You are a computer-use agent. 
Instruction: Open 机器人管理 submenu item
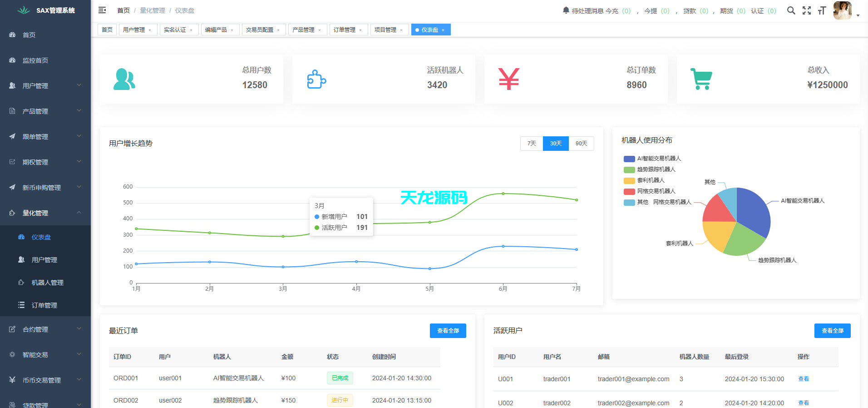(45, 282)
